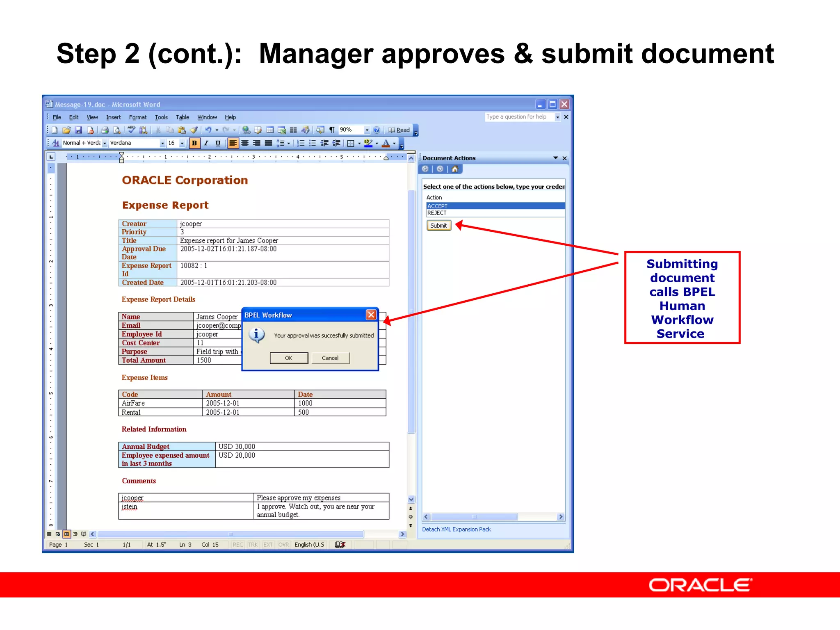Open the Insert menu

point(113,117)
